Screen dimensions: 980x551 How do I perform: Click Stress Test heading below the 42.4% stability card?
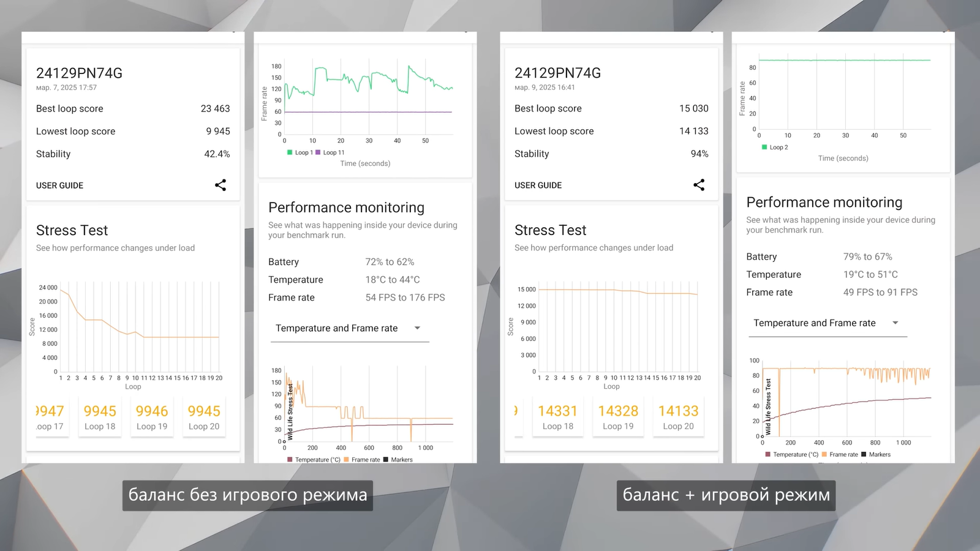[x=72, y=230]
